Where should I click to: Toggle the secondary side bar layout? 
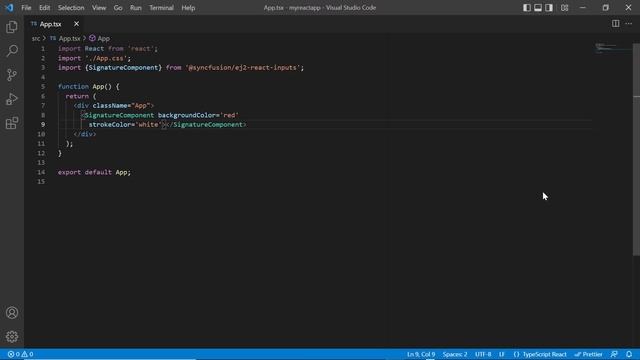tap(549, 8)
